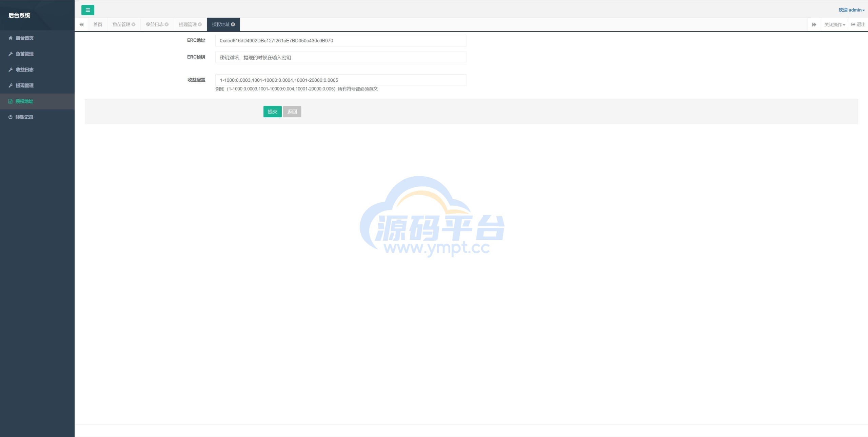Click the document icon beside 授权地址
This screenshot has height=437, width=868.
tap(11, 101)
